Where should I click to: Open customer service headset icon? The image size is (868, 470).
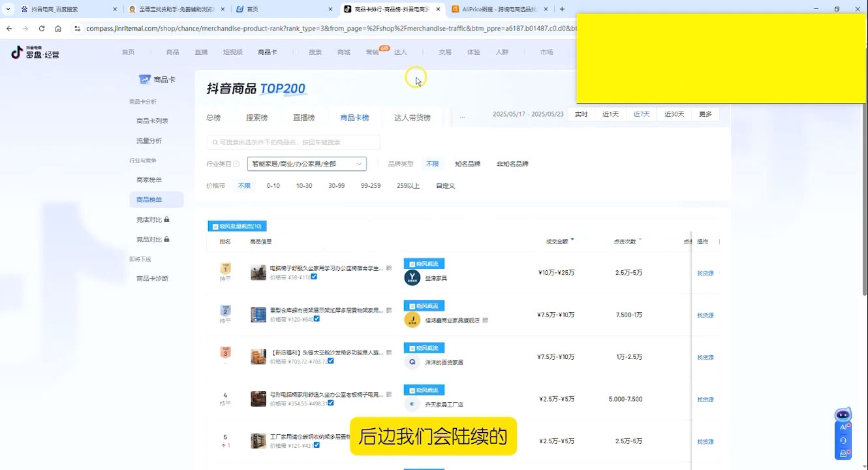coord(843,441)
